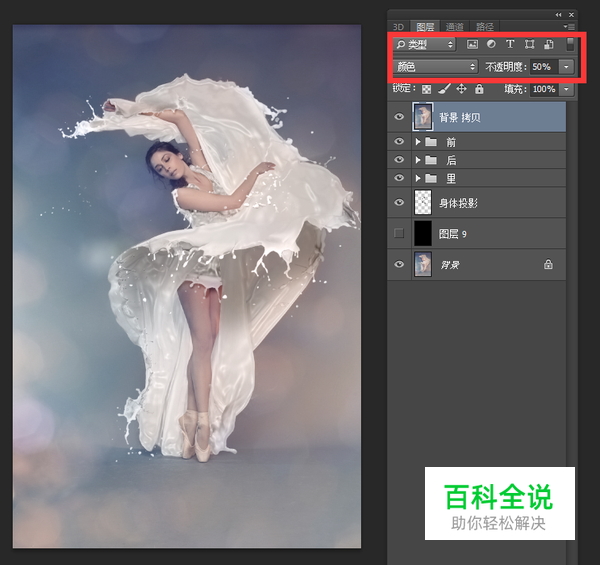Show the hidden 图层 9 layer

(x=399, y=233)
